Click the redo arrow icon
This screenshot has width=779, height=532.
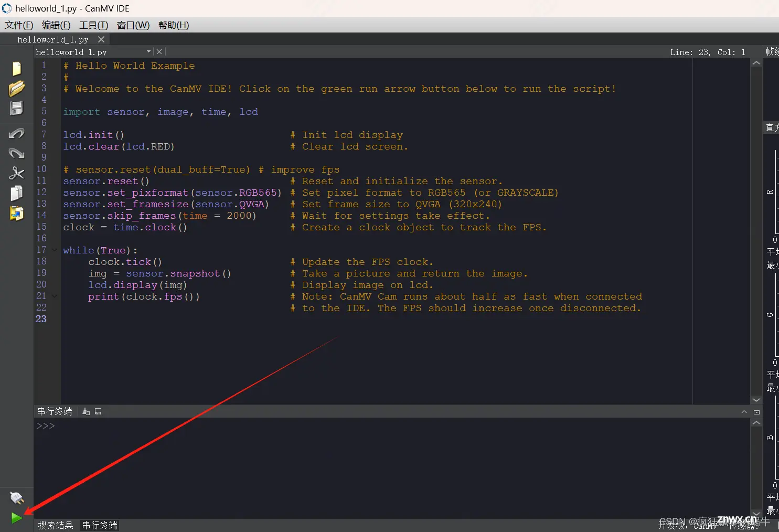pyautogui.click(x=17, y=153)
